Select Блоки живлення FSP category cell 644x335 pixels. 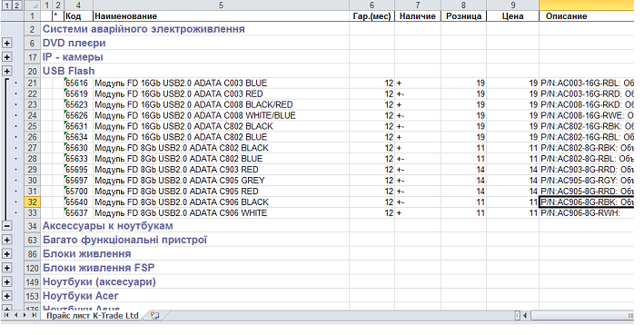coord(99,268)
